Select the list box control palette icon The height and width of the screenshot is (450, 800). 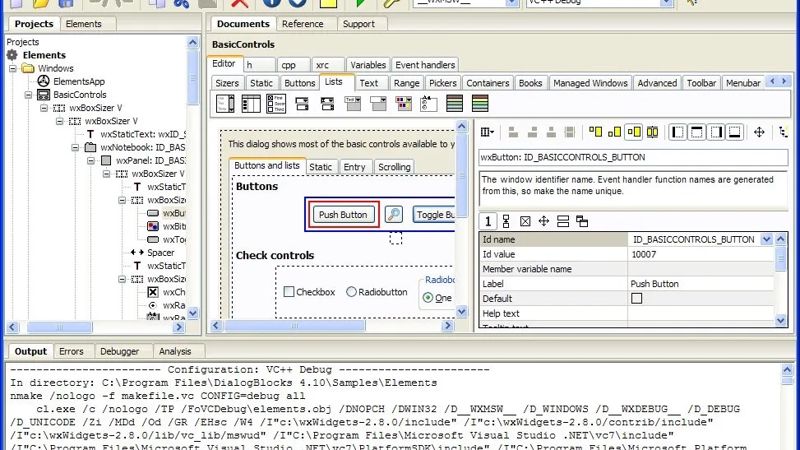[225, 104]
